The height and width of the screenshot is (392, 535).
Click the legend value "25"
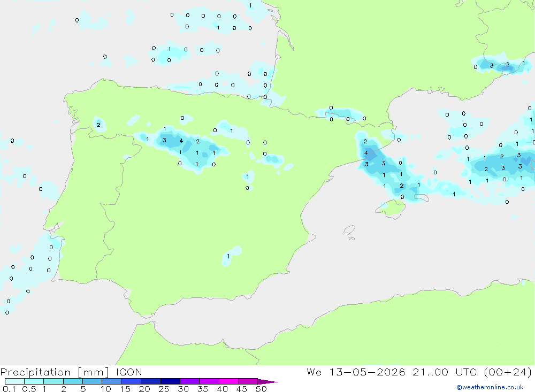pyautogui.click(x=164, y=389)
